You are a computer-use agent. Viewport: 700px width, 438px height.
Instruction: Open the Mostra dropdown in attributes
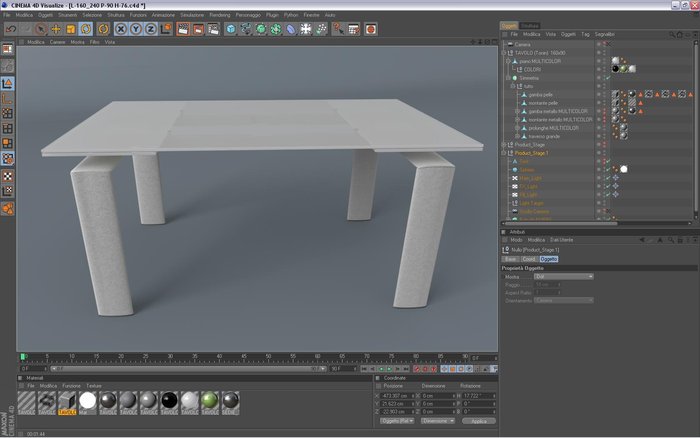coord(563,277)
